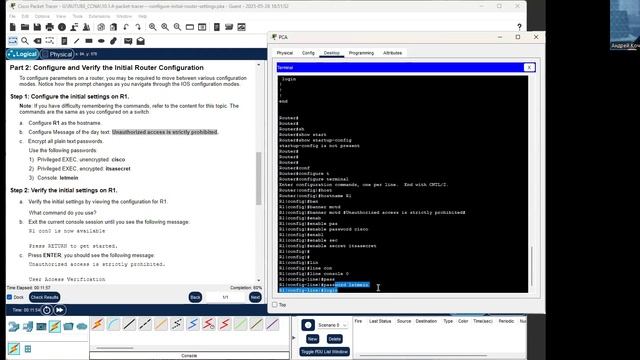The image size is (640, 360).
Task: Open the Options menu
Action: pos(42,16)
